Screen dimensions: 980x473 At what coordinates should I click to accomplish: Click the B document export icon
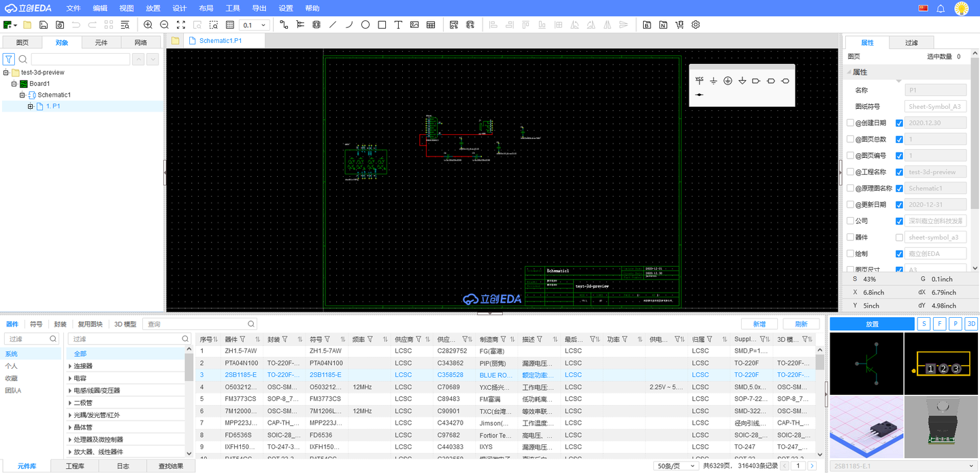pos(647,25)
